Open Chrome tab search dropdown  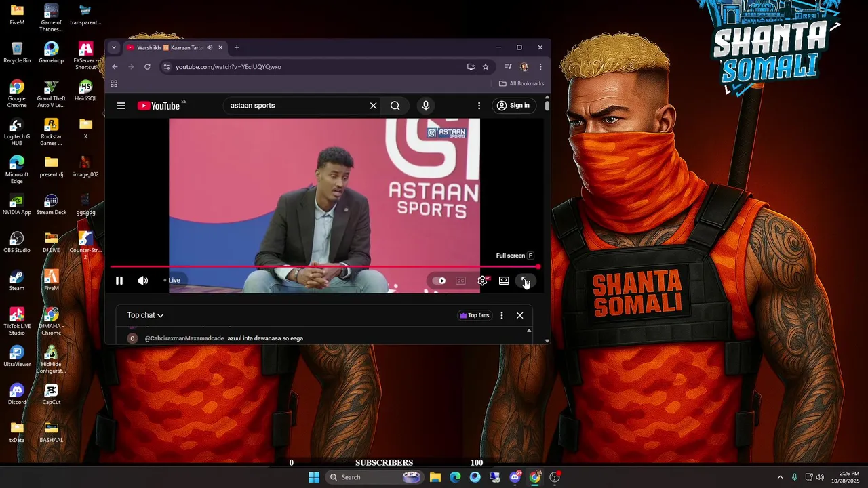click(x=113, y=47)
